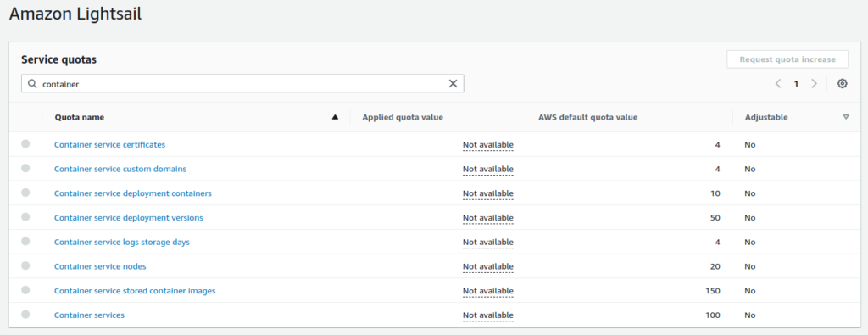868x335 pixels.
Task: Open Container service logs storage days link
Action: point(122,242)
